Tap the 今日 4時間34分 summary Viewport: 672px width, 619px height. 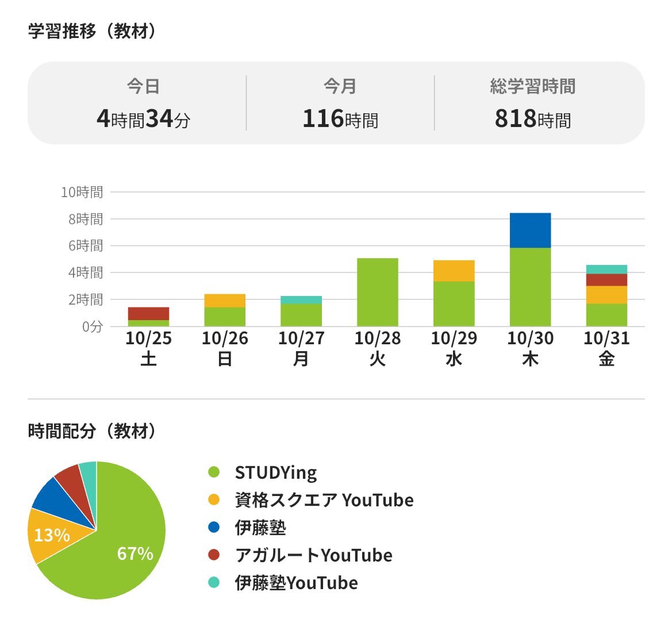143,103
